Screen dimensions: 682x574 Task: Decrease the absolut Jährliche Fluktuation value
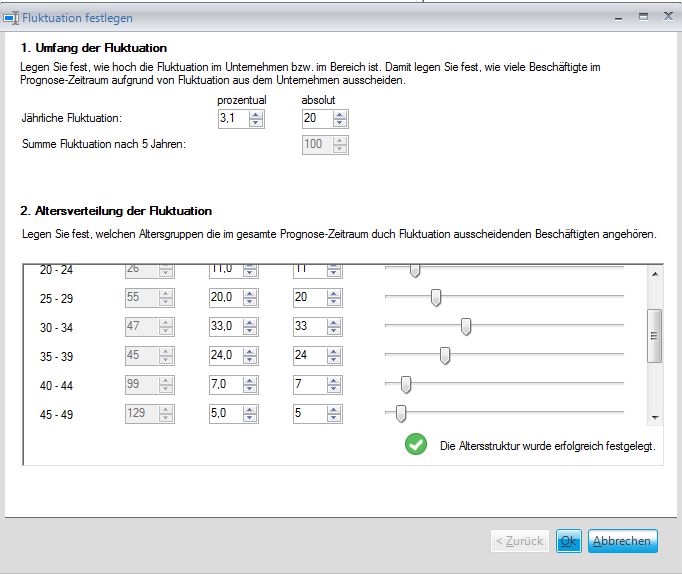tap(340, 123)
